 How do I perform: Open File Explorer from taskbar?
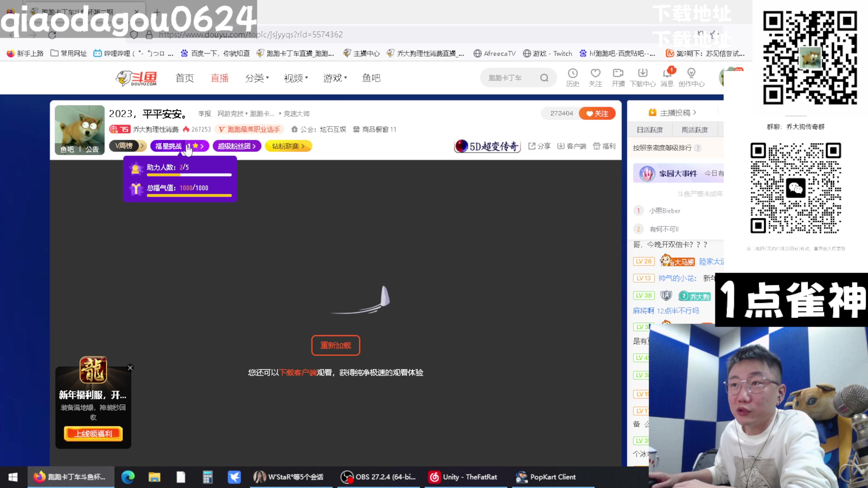[154, 477]
